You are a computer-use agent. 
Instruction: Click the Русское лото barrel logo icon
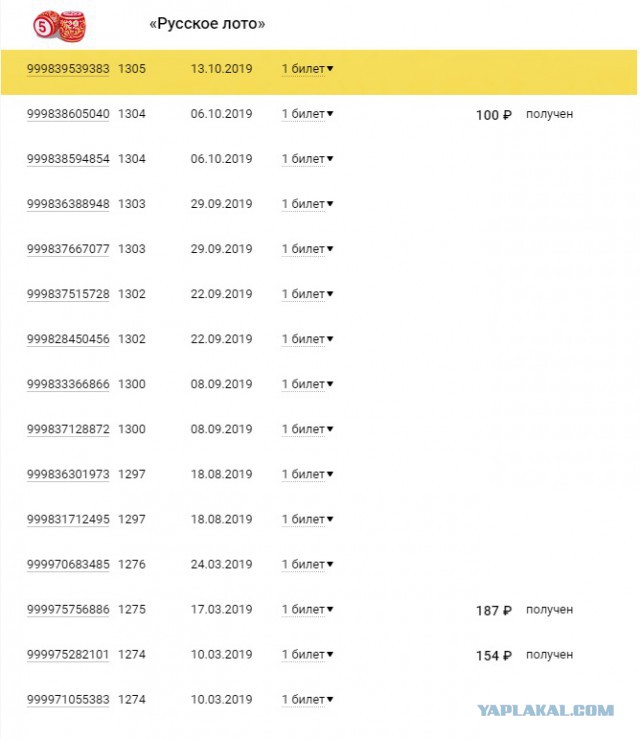click(x=59, y=25)
